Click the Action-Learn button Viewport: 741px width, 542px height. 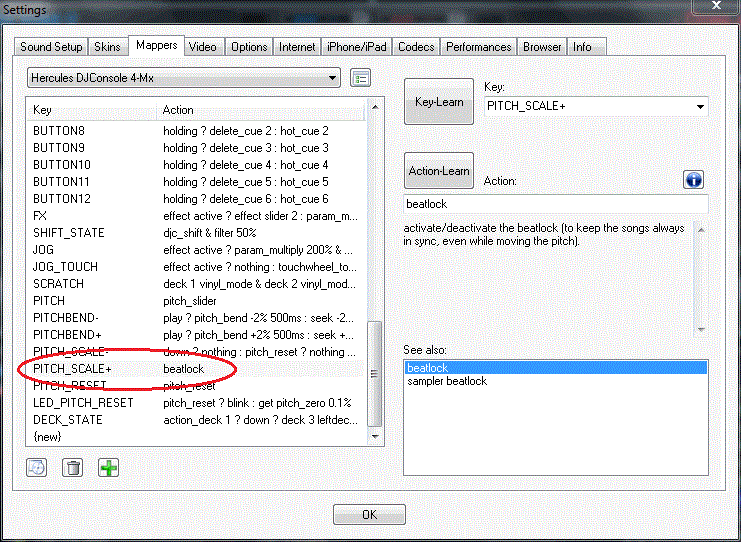pos(439,171)
